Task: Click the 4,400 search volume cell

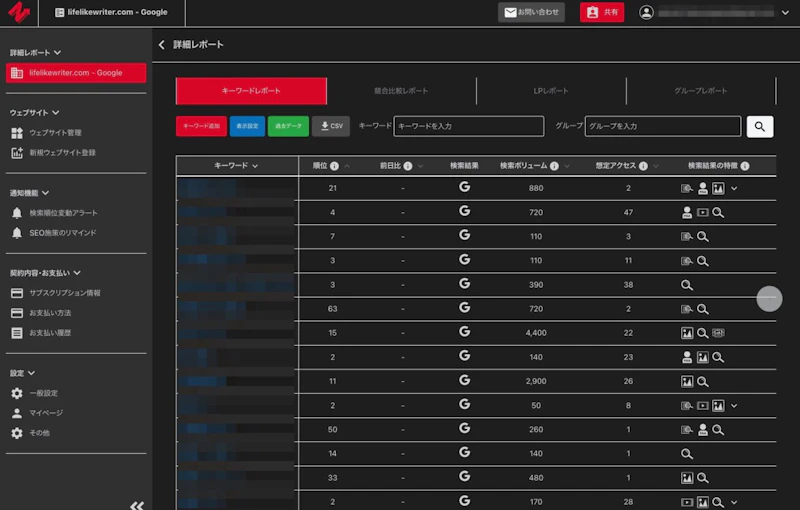Action: tap(536, 333)
